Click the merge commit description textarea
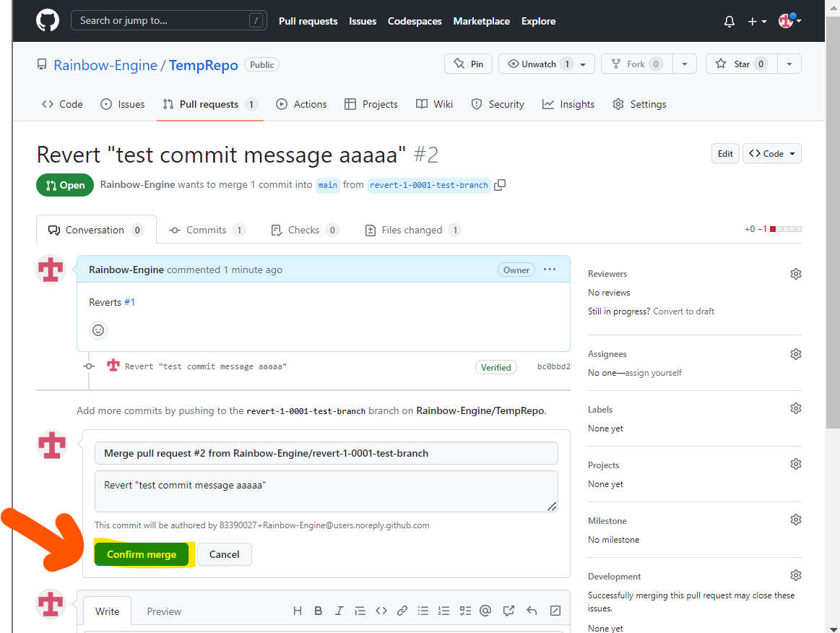Screen dimensions: 840x633 click(x=326, y=491)
